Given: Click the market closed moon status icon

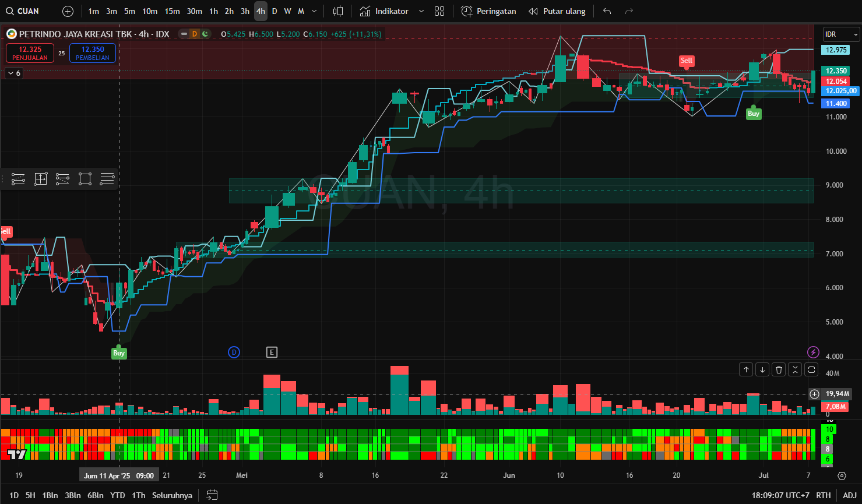Looking at the screenshot, I should click(x=205, y=34).
